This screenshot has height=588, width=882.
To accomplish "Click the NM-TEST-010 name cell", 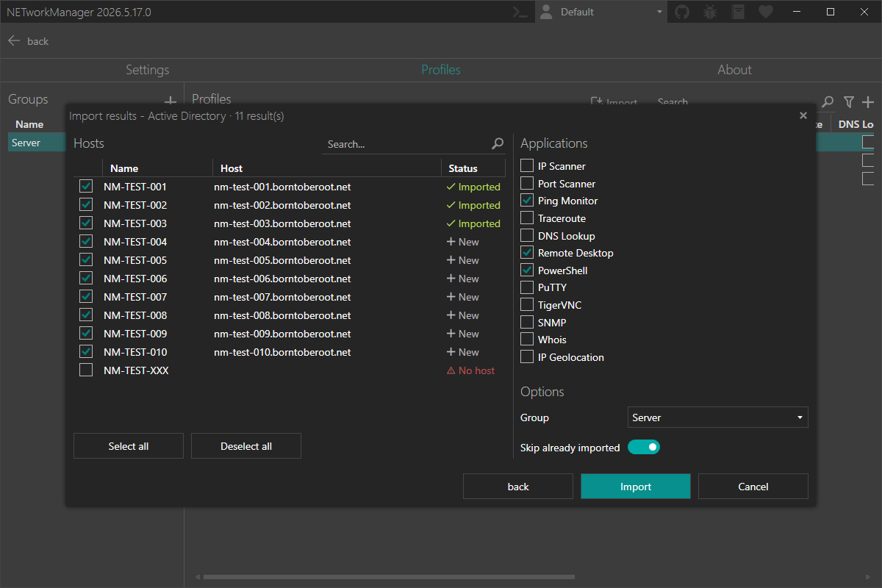I will 135,352.
